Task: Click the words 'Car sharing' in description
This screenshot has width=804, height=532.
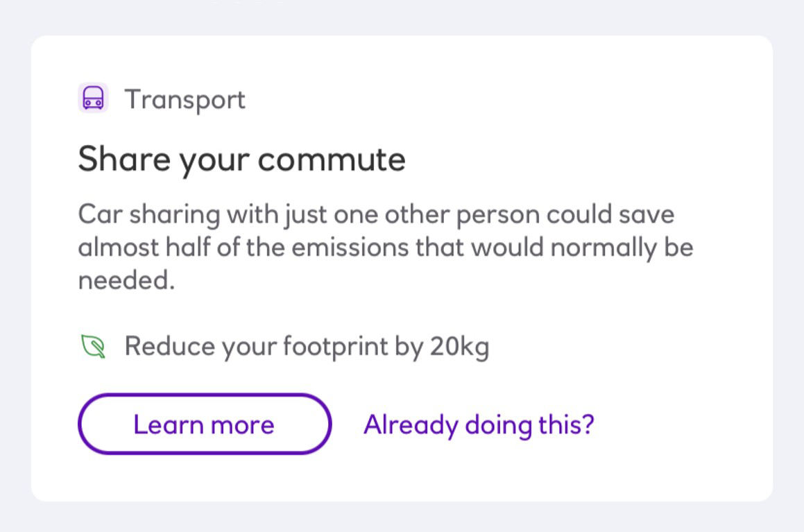Action: tap(149, 215)
